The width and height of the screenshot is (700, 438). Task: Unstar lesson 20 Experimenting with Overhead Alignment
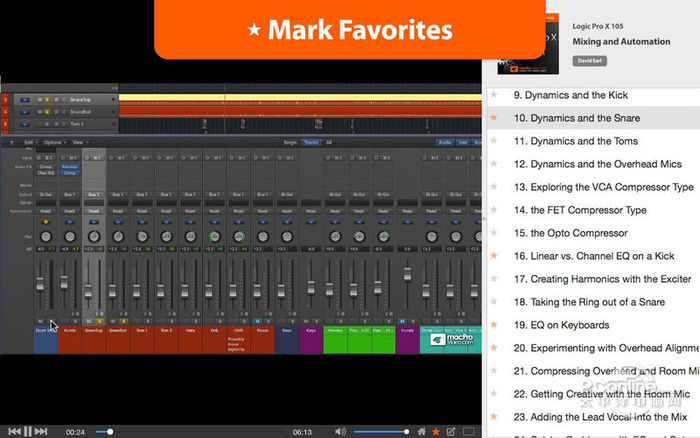494,347
